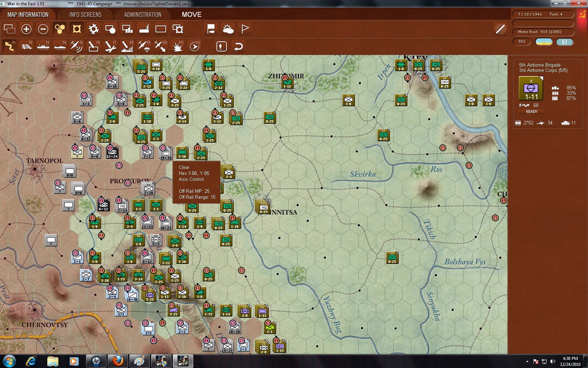Image resolution: width=588 pixels, height=368 pixels.
Task: Switch to the INFO SCREENS tab
Action: pos(85,14)
